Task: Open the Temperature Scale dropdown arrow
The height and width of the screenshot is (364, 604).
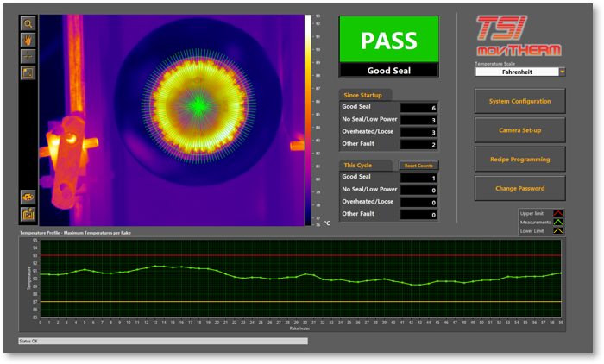Action: [562, 72]
